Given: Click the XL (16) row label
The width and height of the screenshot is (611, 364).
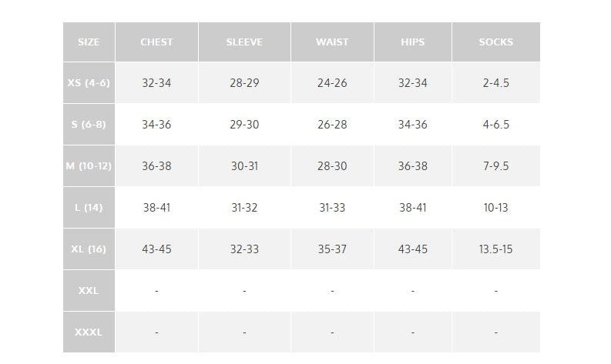Looking at the screenshot, I should 89,249.
